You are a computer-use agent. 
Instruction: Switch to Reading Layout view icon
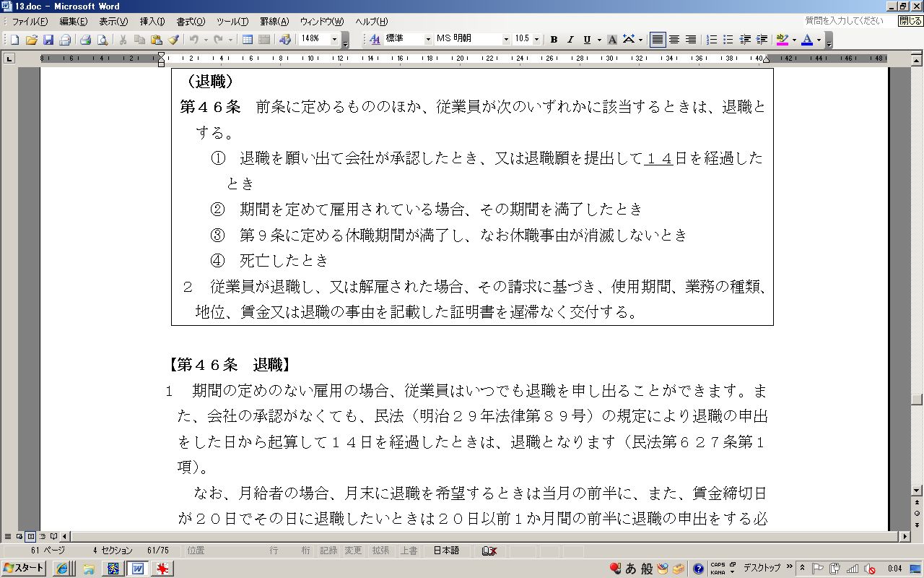(x=53, y=537)
